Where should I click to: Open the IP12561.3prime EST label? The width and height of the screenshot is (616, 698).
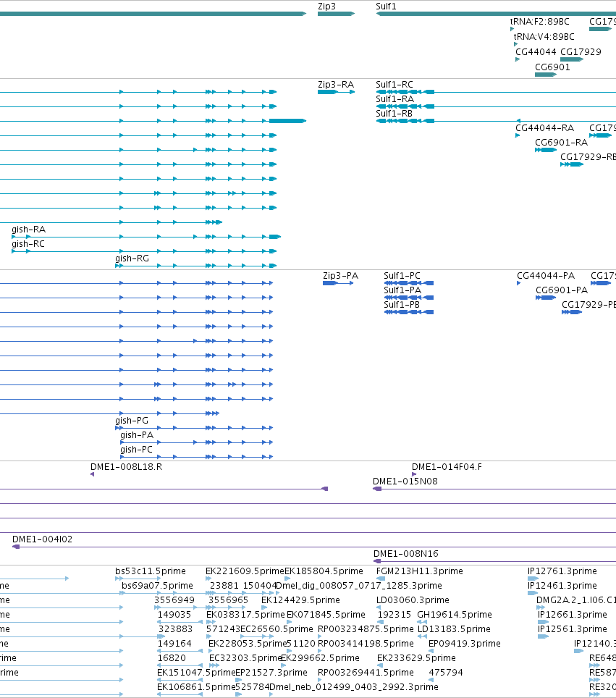pyautogui.click(x=573, y=629)
